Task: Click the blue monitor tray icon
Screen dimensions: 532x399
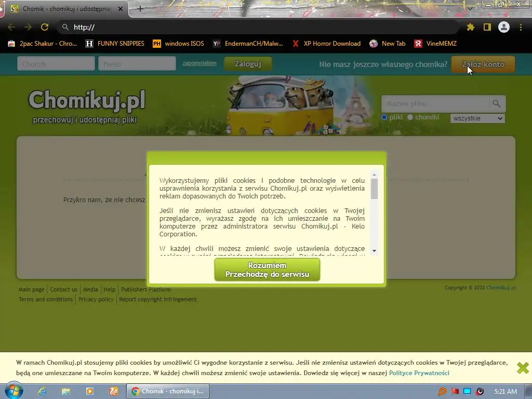Action: (x=467, y=391)
